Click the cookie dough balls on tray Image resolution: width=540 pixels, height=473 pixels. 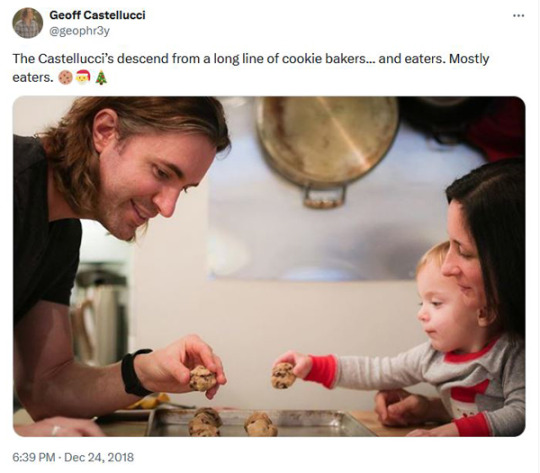click(231, 422)
